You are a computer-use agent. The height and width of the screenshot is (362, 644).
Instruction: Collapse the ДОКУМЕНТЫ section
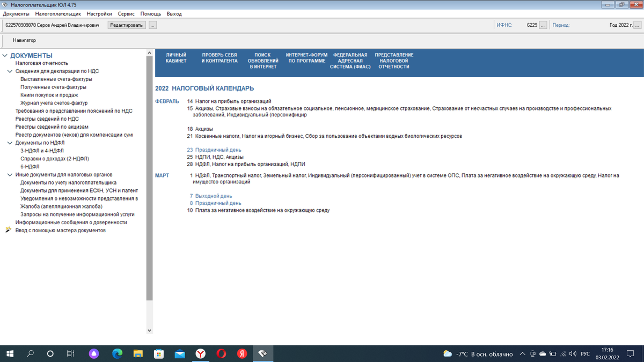point(5,55)
